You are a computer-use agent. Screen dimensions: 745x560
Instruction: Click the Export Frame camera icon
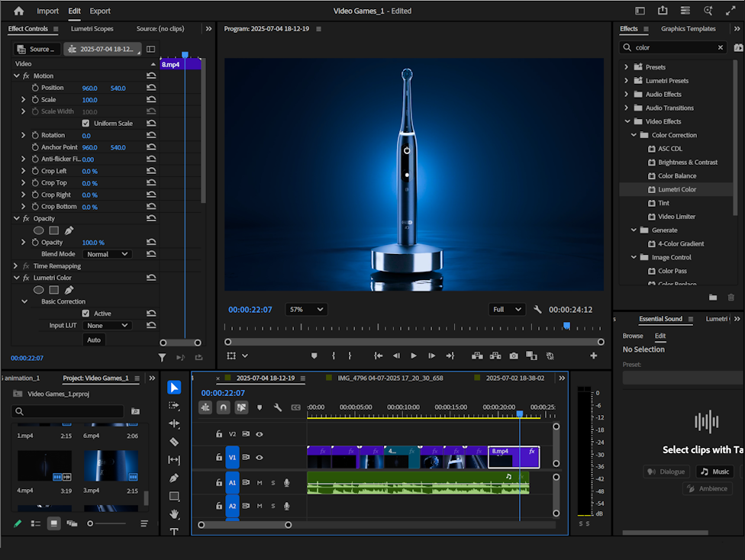click(514, 356)
